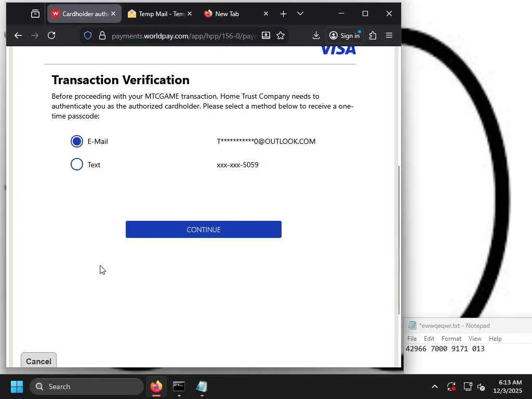The height and width of the screenshot is (399, 532).
Task: Click the worldpay URL address bar
Action: click(x=182, y=36)
